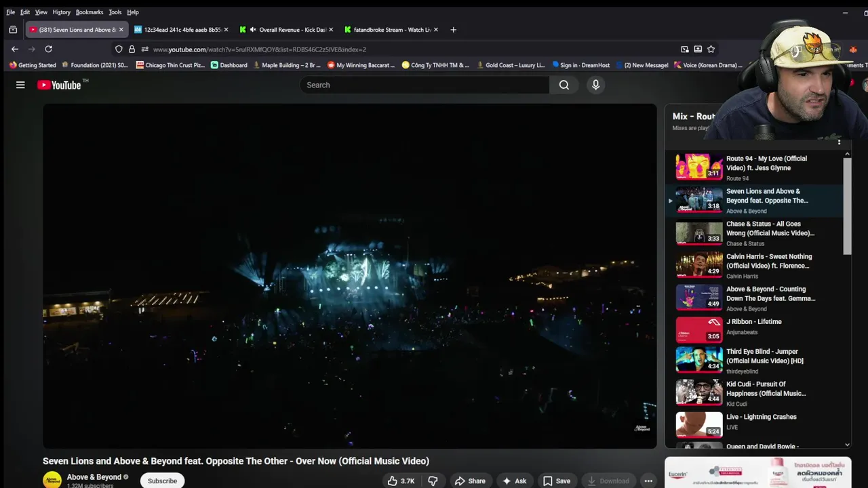The image size is (868, 488).
Task: Open the File menu
Action: 10,12
